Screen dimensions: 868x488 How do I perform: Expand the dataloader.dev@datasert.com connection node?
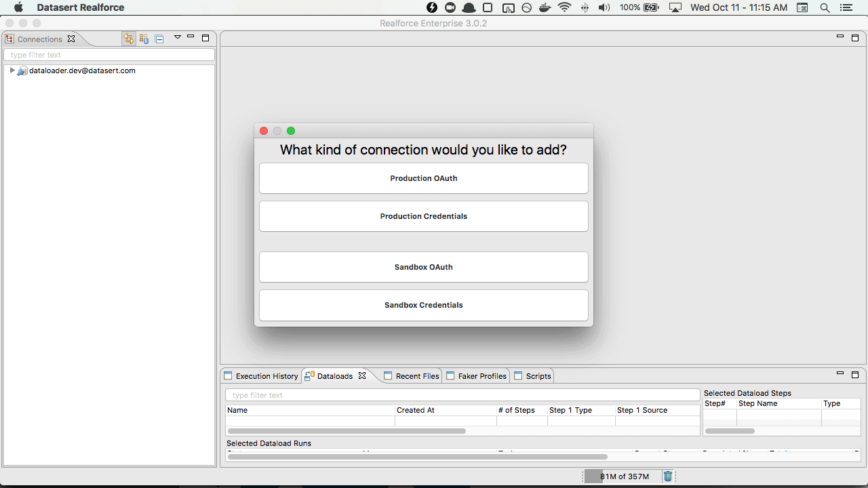(x=12, y=70)
